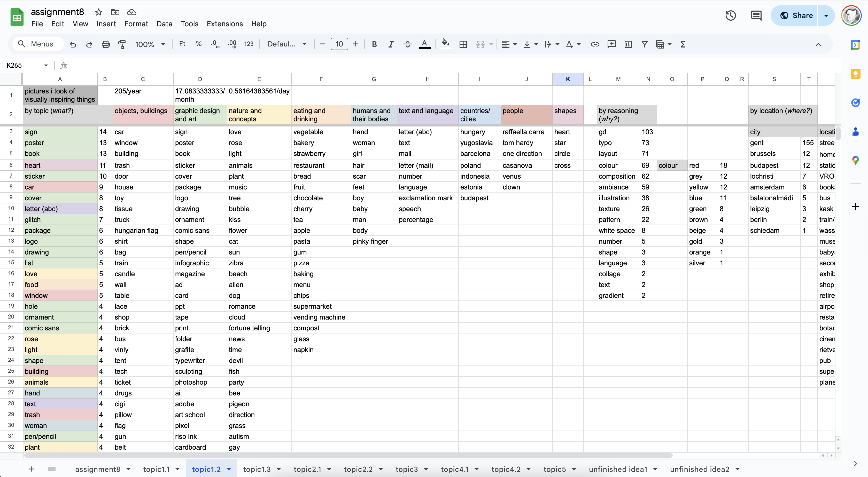
Task: Click the functions sigma icon
Action: pyautogui.click(x=683, y=44)
